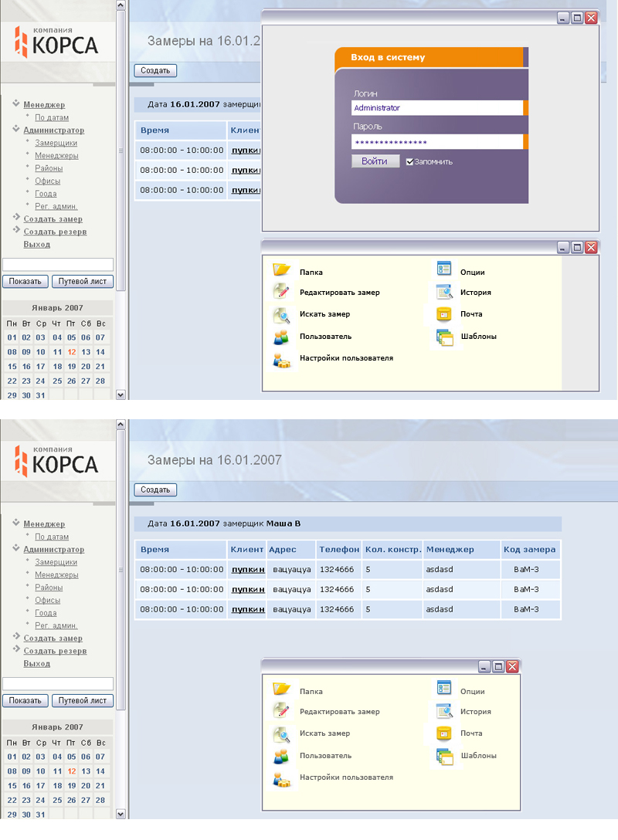Open the Районы link in the upper sidebar
The width and height of the screenshot is (618, 840).
[49, 168]
